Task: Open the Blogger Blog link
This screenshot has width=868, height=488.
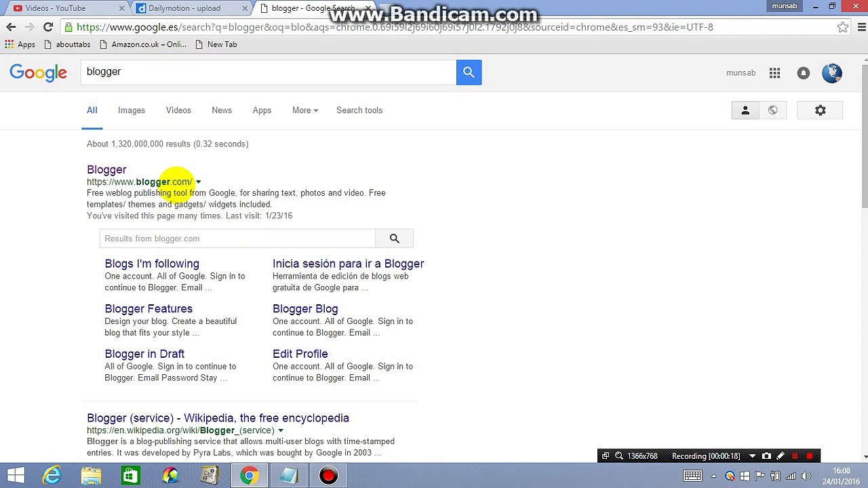Action: [305, 309]
